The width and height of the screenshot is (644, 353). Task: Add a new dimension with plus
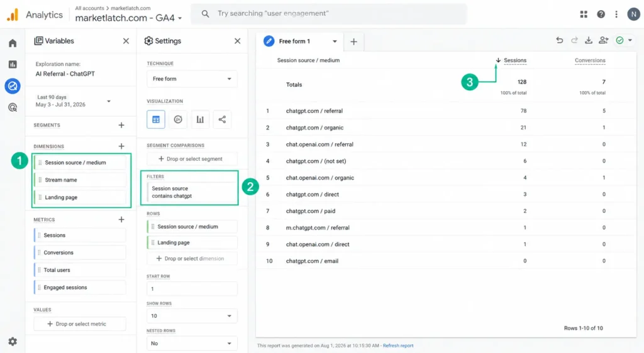click(121, 146)
